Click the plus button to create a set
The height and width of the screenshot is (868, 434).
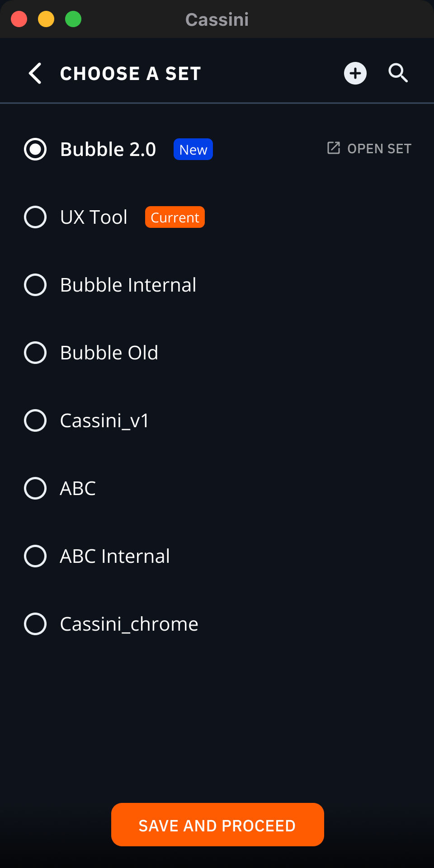[x=355, y=73]
